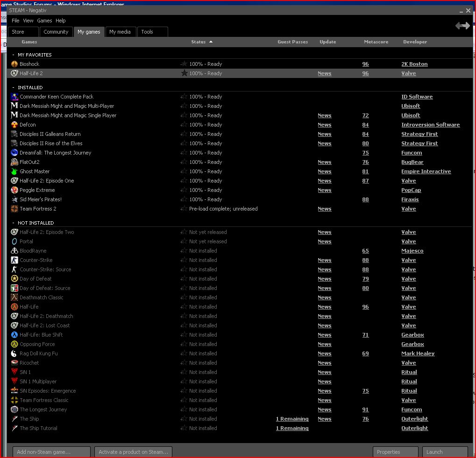Open the 2K Boston developer link
The image size is (476, 458).
pyautogui.click(x=414, y=64)
